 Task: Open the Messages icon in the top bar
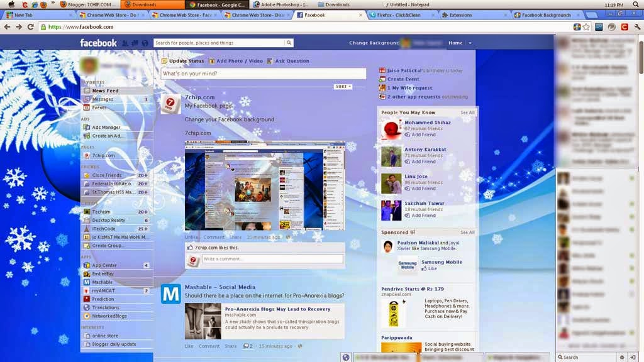(135, 43)
